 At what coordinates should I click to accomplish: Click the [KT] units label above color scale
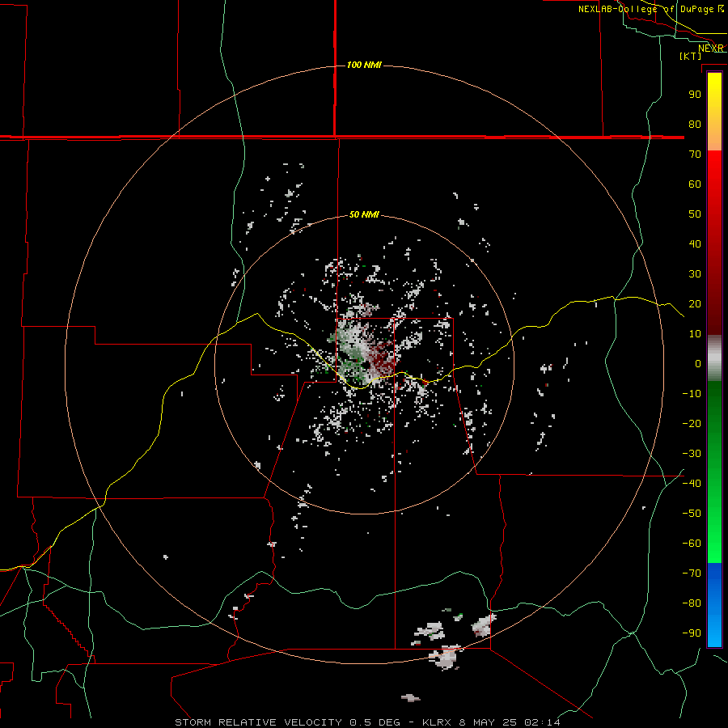coord(691,56)
